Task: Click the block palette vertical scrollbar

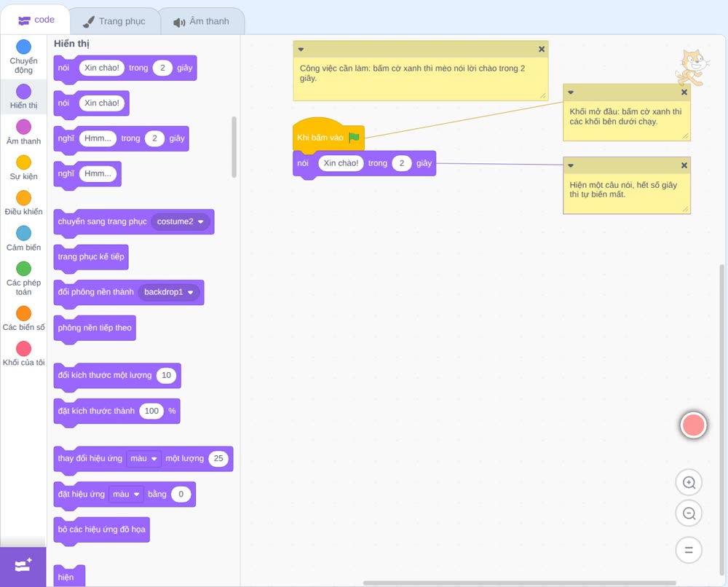Action: [x=234, y=147]
